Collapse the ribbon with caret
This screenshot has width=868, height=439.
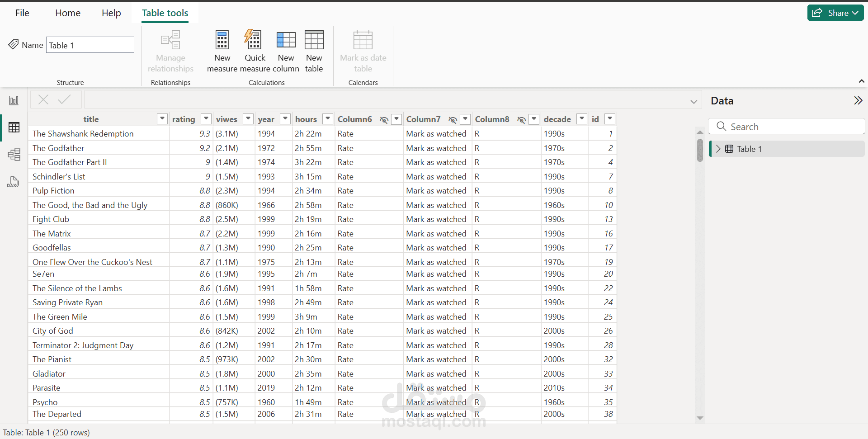click(x=861, y=81)
